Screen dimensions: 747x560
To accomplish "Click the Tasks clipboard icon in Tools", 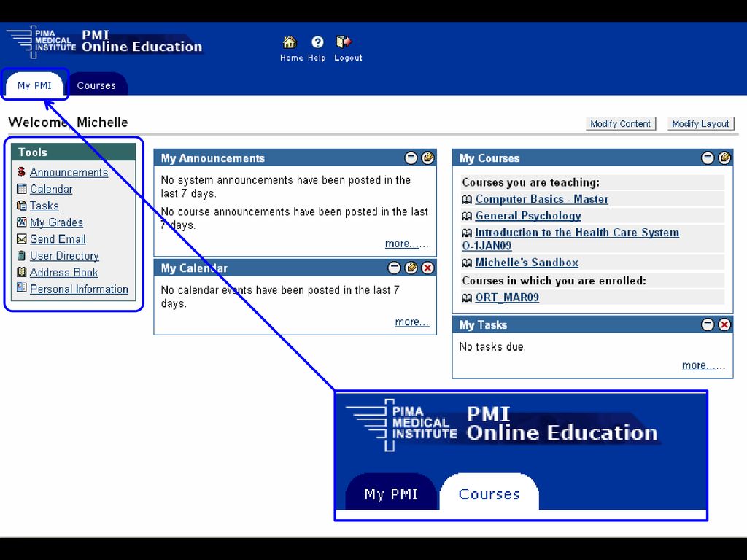I will 21,205.
